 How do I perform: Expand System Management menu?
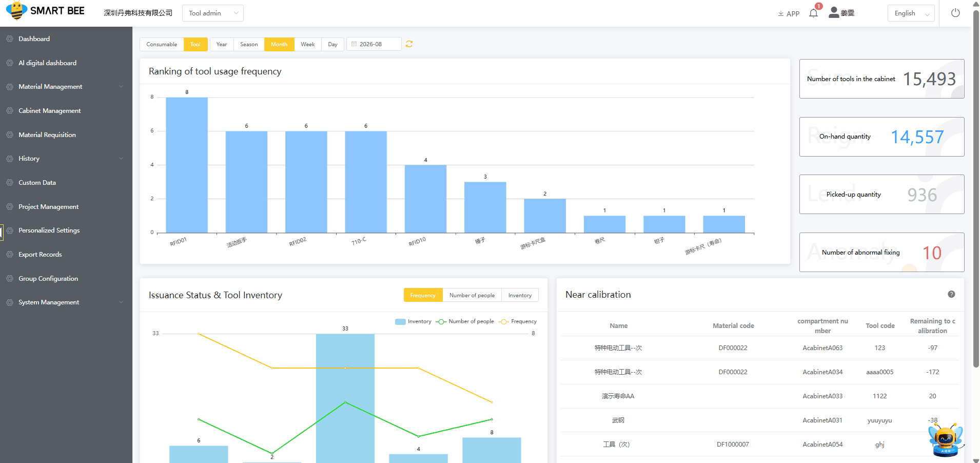tap(66, 302)
